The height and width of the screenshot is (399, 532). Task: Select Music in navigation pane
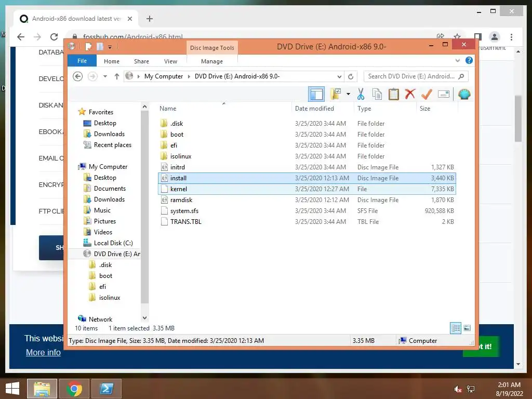(x=102, y=210)
